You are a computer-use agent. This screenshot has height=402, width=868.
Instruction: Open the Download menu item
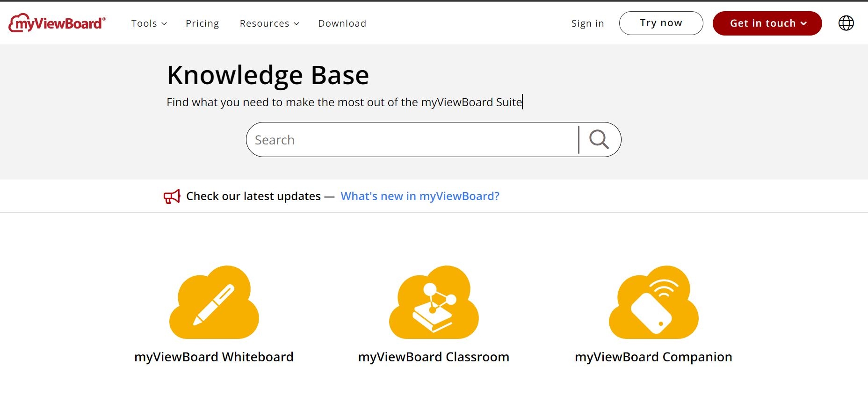[x=342, y=23]
